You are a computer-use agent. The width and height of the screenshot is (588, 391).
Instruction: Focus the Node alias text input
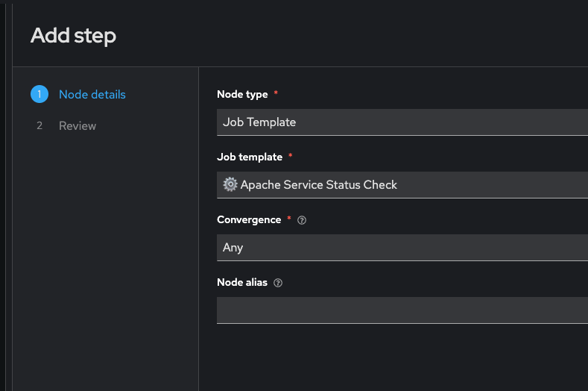[402, 310]
